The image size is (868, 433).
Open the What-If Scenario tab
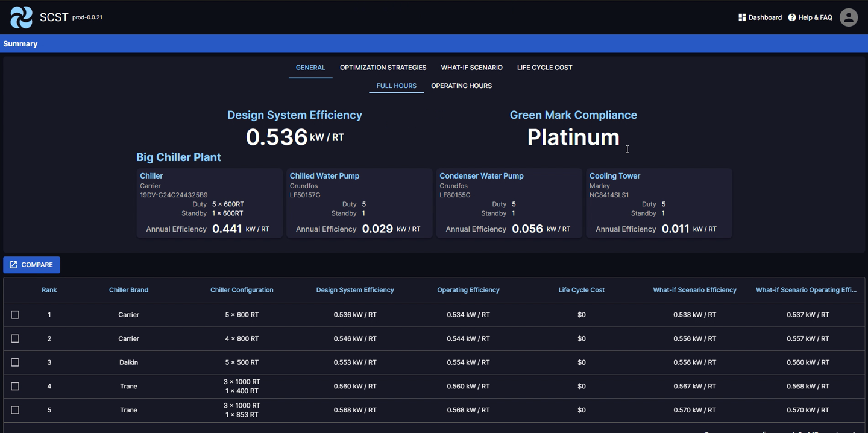tap(471, 68)
